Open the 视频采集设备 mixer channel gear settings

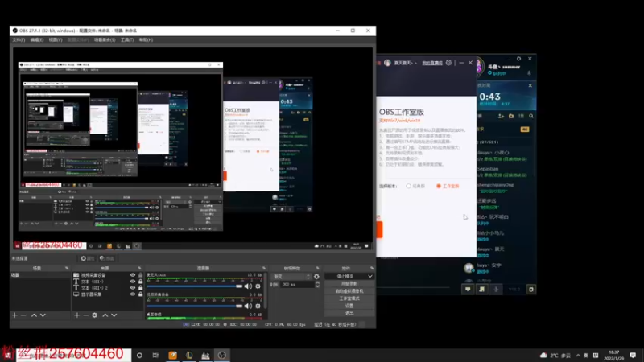tap(258, 306)
